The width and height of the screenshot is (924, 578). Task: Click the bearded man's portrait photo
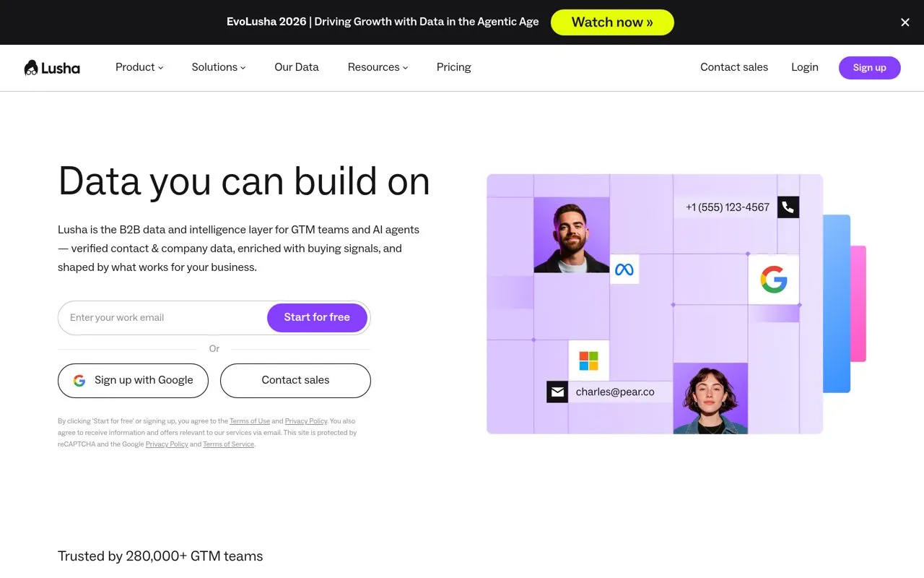click(572, 236)
